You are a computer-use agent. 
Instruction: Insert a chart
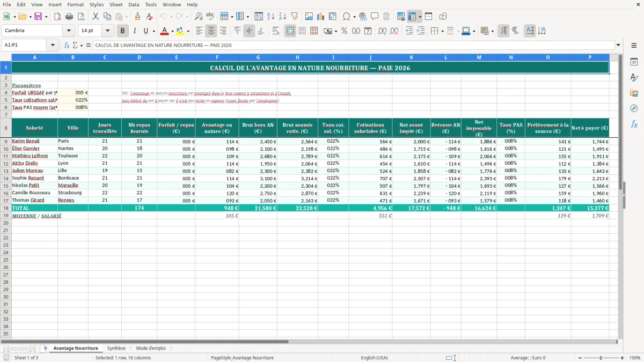click(x=321, y=17)
